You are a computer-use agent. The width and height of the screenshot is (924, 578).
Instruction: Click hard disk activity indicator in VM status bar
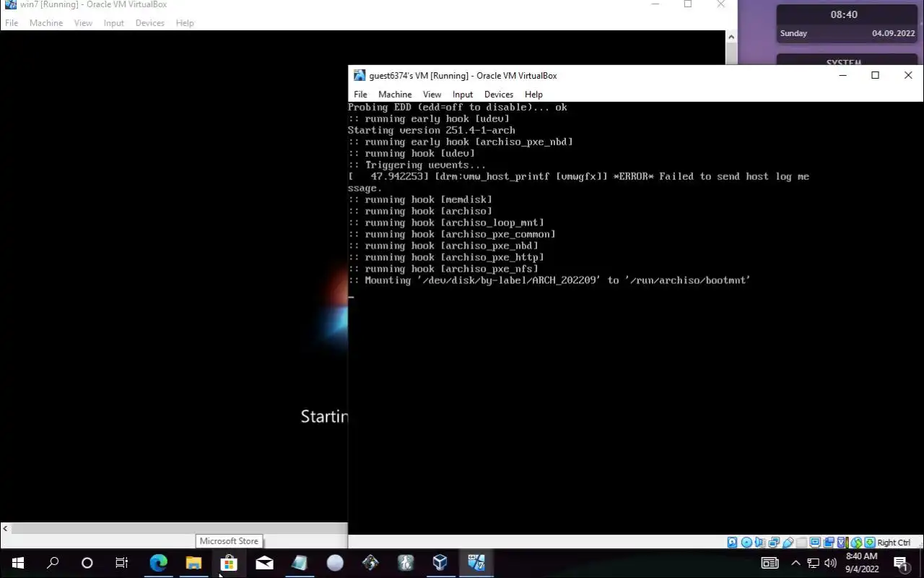(732, 542)
